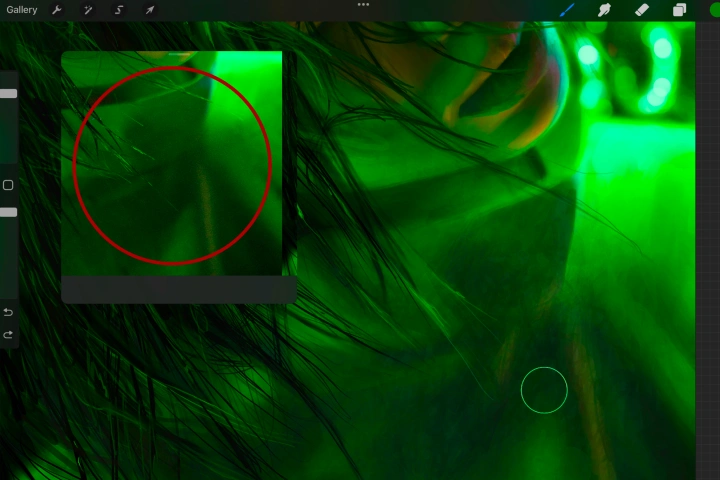720x480 pixels.
Task: Tap the brush size slider handle
Action: [x=8, y=94]
